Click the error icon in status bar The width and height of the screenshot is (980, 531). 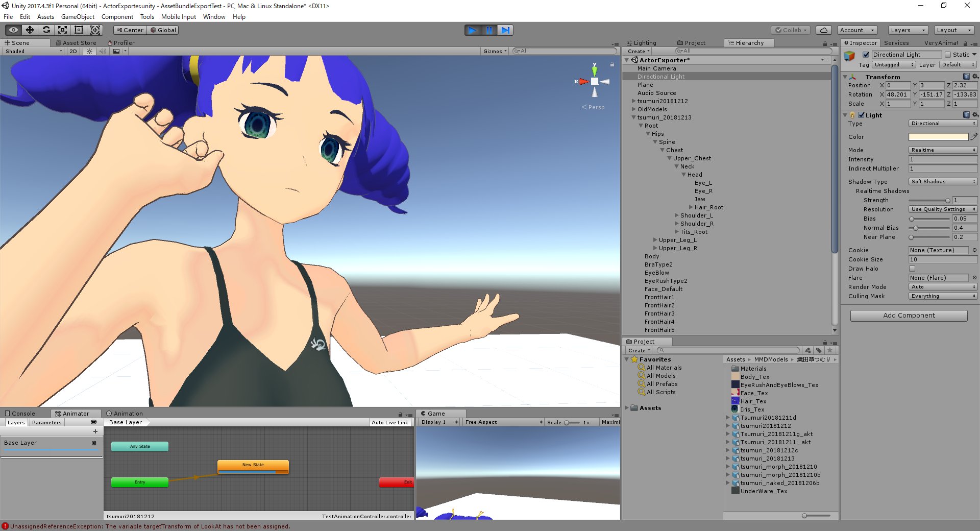point(5,526)
